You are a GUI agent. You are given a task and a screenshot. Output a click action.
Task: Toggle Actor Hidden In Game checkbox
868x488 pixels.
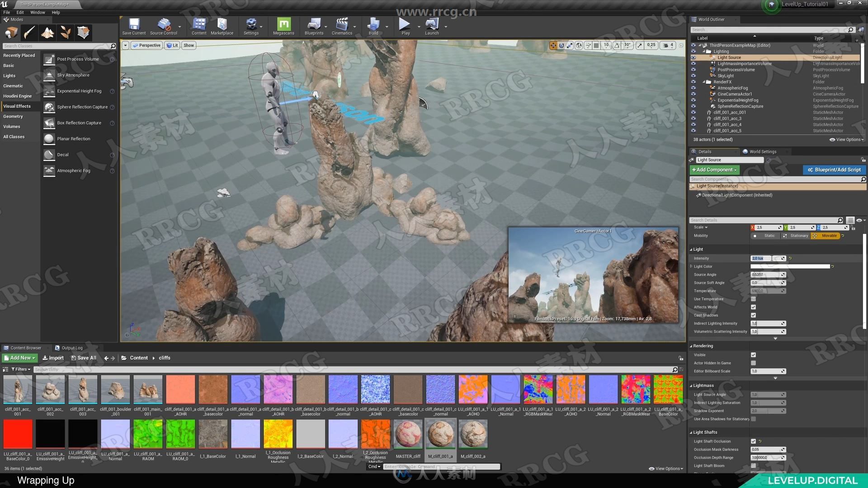pos(754,362)
